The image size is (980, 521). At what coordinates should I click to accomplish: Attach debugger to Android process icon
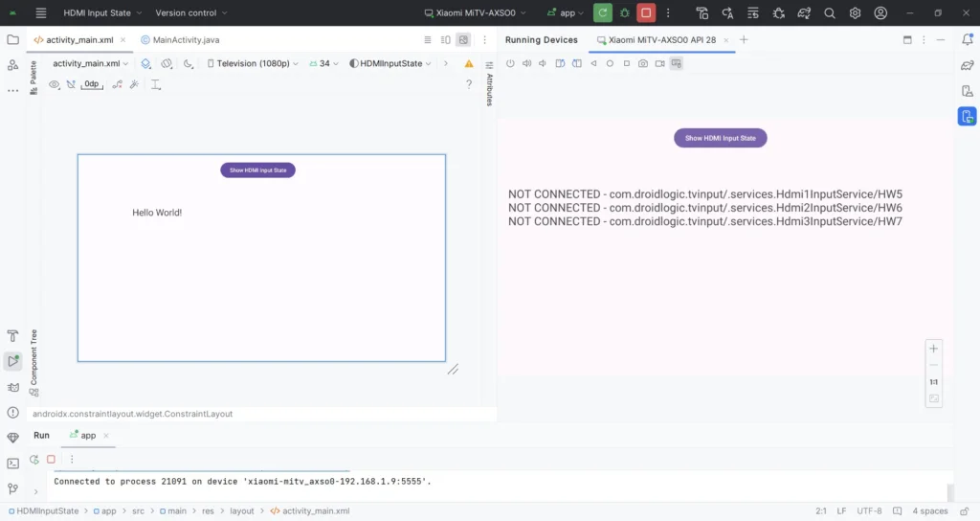[x=779, y=12]
